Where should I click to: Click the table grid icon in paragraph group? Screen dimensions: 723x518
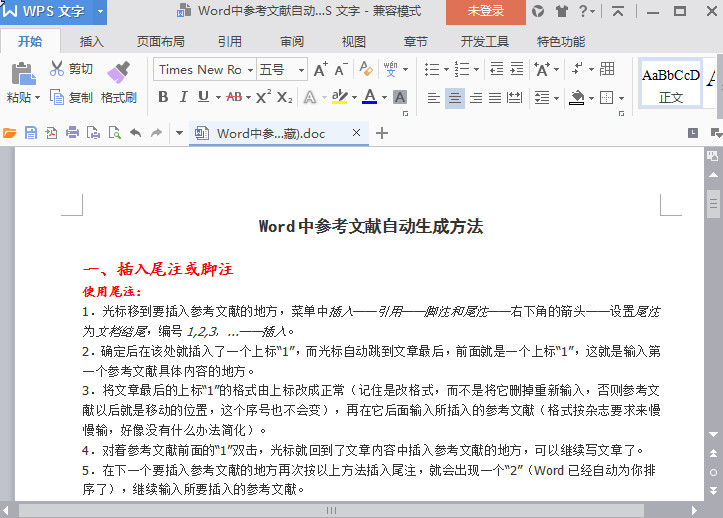pyautogui.click(x=607, y=69)
